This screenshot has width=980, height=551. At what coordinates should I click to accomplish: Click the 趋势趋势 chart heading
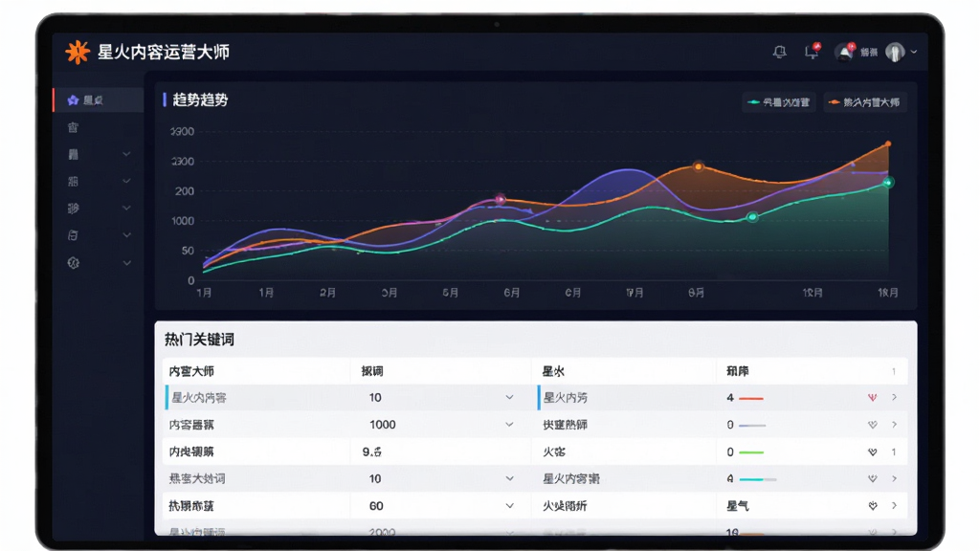[200, 99]
